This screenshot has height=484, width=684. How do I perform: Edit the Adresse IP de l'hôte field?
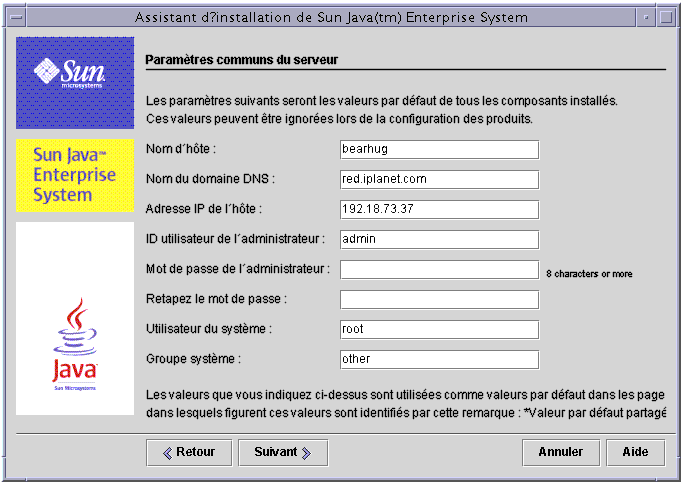coord(439,209)
